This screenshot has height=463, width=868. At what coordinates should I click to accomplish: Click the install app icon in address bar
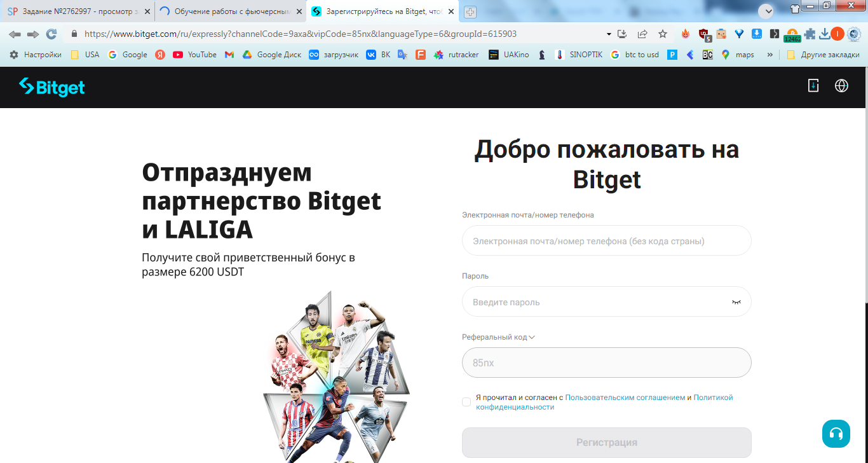[x=622, y=34]
